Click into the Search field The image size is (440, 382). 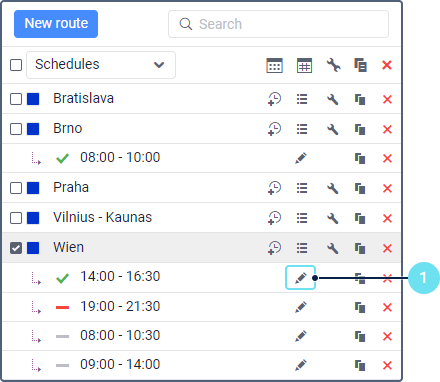click(278, 24)
